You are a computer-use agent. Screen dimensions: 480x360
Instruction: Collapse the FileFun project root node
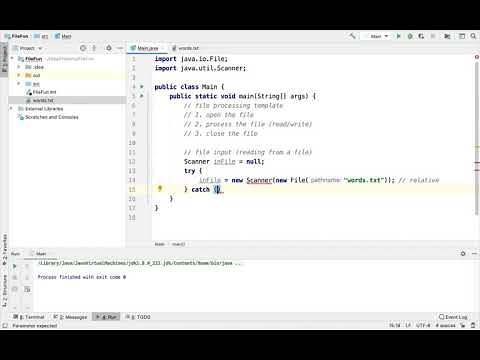(12, 59)
